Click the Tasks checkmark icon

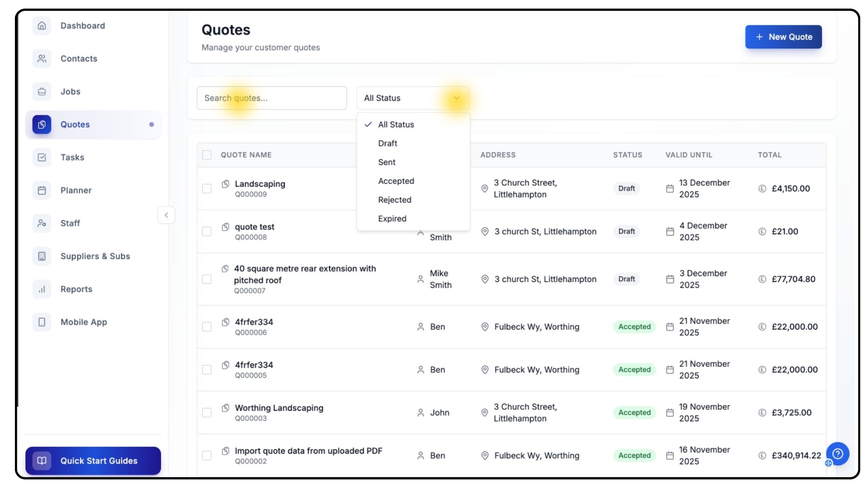point(42,157)
